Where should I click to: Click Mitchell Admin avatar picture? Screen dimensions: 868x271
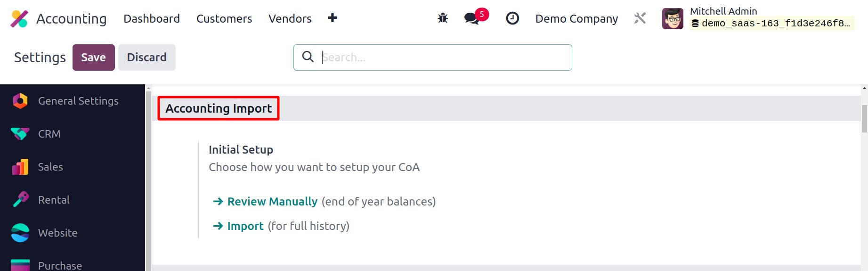[x=673, y=19]
